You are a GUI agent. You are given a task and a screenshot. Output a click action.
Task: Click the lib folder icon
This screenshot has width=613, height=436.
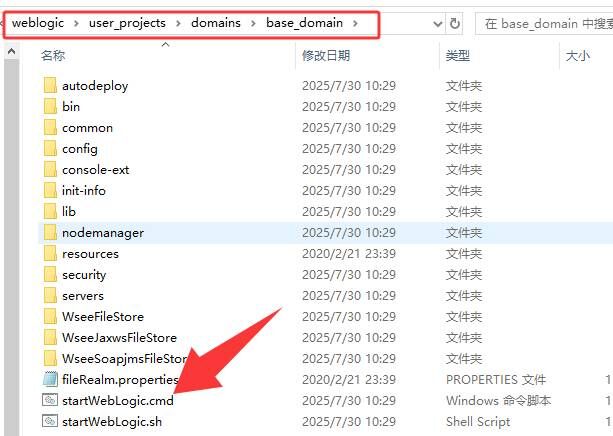click(50, 212)
